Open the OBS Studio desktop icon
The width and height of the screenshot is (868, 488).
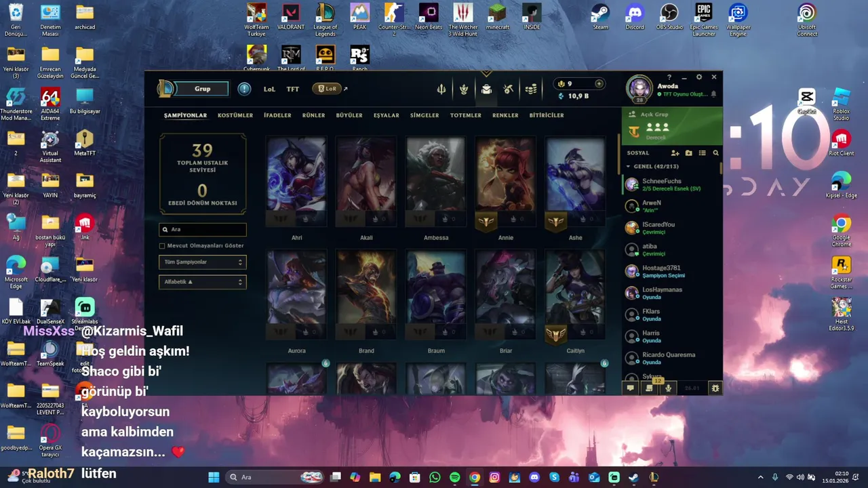(669, 18)
